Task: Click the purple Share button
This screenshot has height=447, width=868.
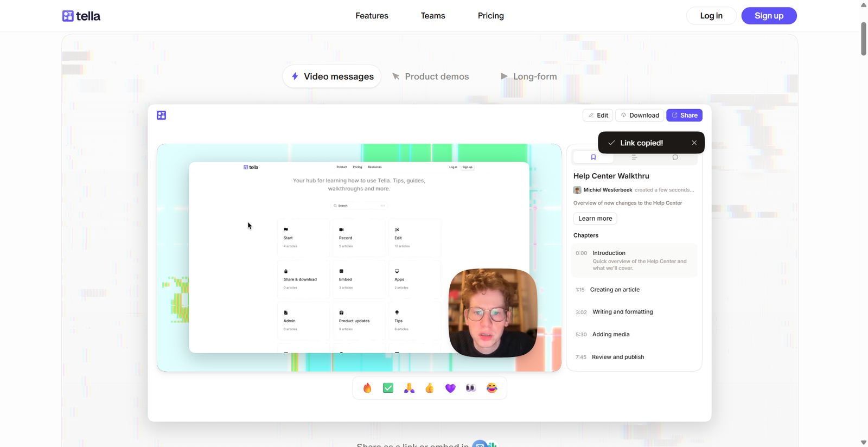Action: click(684, 115)
